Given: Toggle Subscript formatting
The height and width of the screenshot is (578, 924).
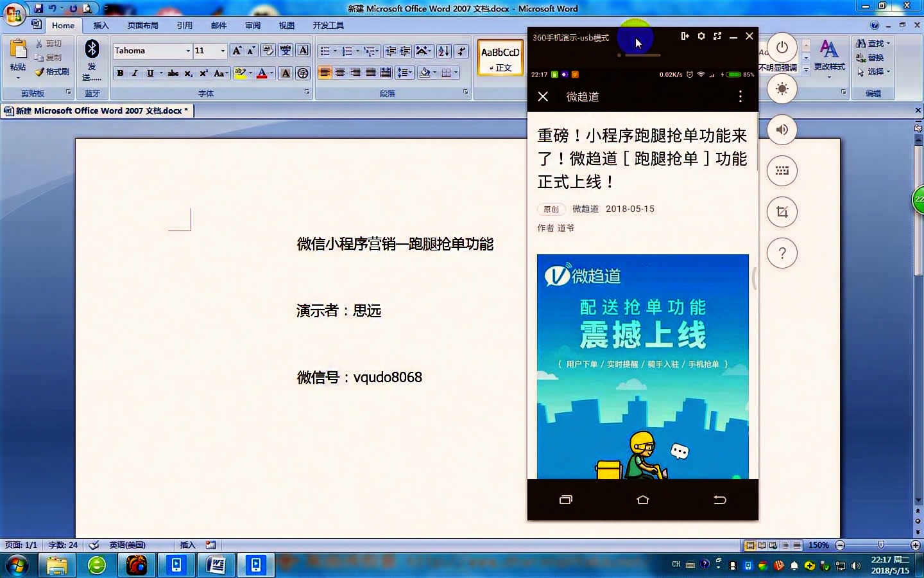Looking at the screenshot, I should (x=188, y=73).
